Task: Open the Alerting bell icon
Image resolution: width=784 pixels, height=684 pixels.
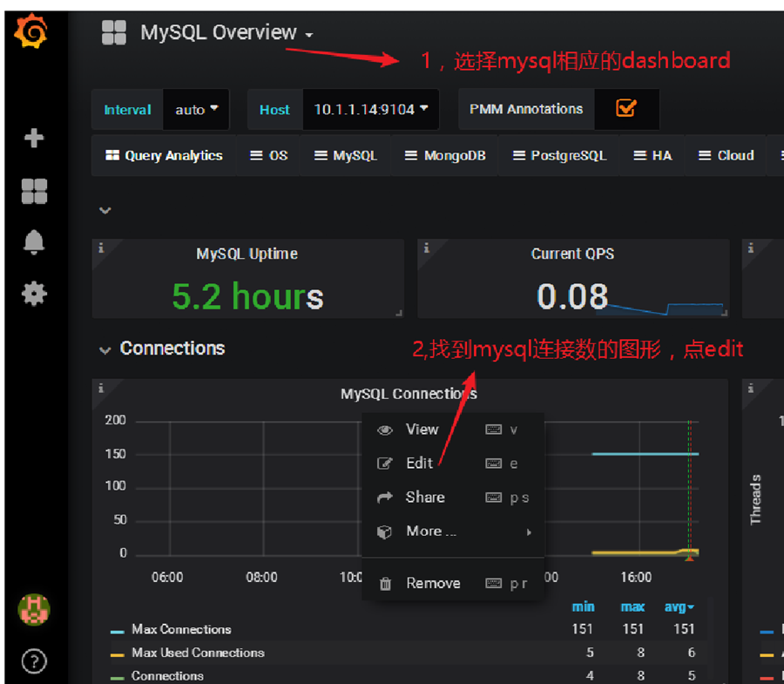Action: [x=34, y=242]
